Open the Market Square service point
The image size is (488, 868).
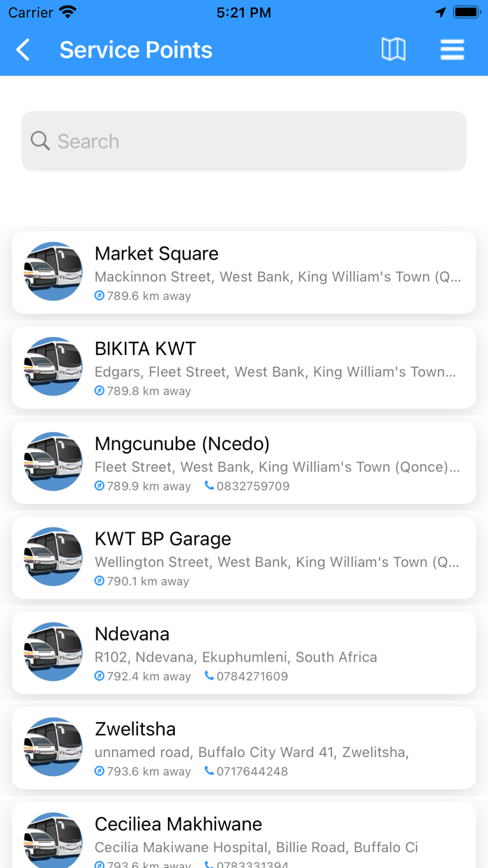coord(244,272)
